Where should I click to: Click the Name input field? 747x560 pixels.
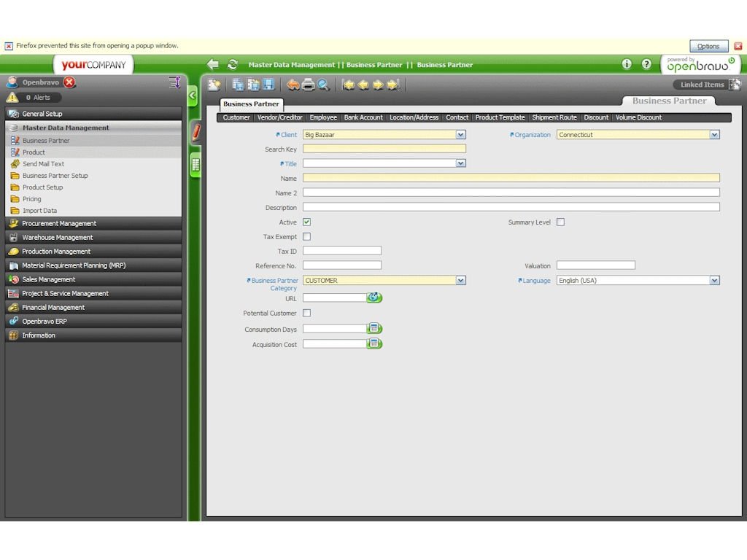511,178
